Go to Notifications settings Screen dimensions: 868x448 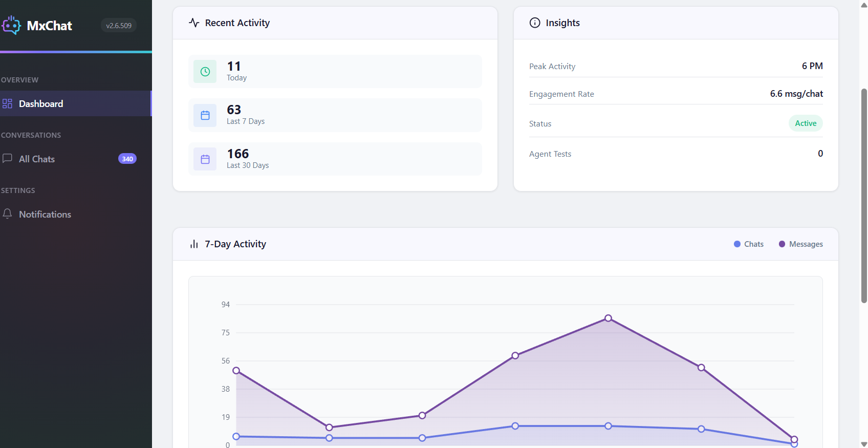pyautogui.click(x=45, y=215)
